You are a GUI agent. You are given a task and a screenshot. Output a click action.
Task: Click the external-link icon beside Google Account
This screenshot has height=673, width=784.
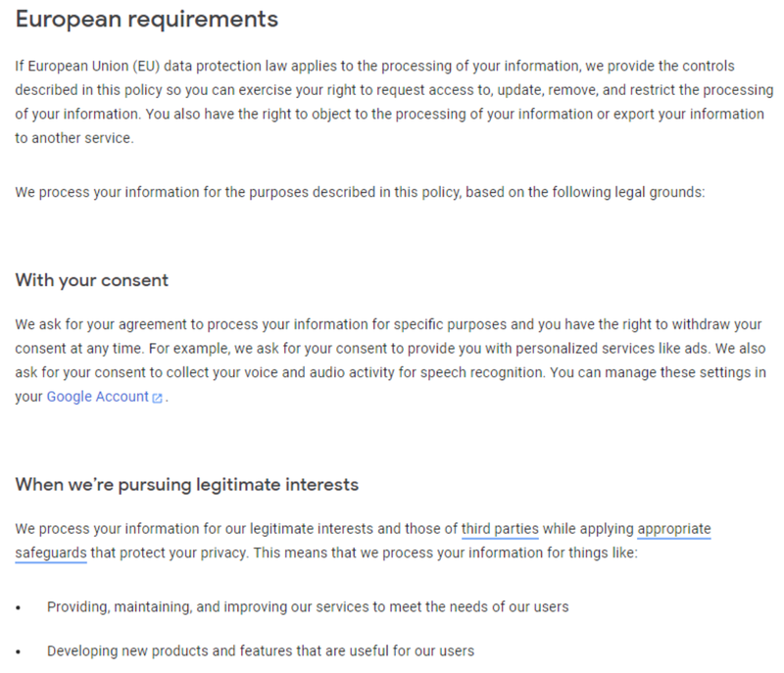click(157, 398)
